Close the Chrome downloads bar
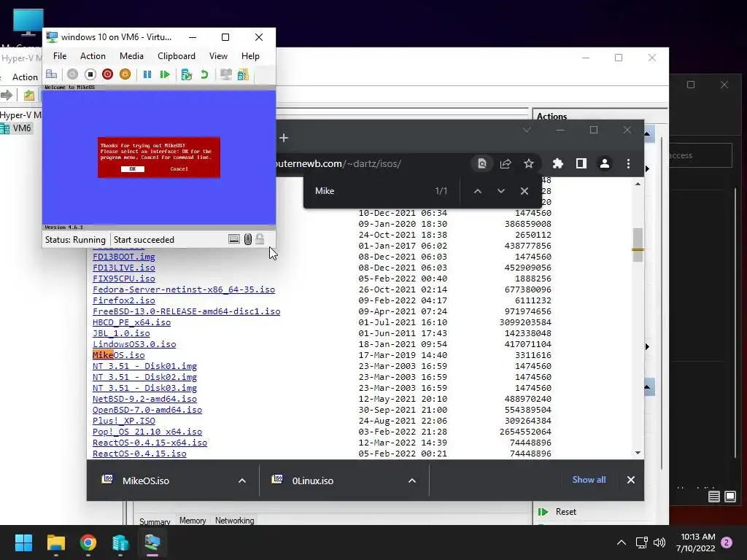 [631, 480]
